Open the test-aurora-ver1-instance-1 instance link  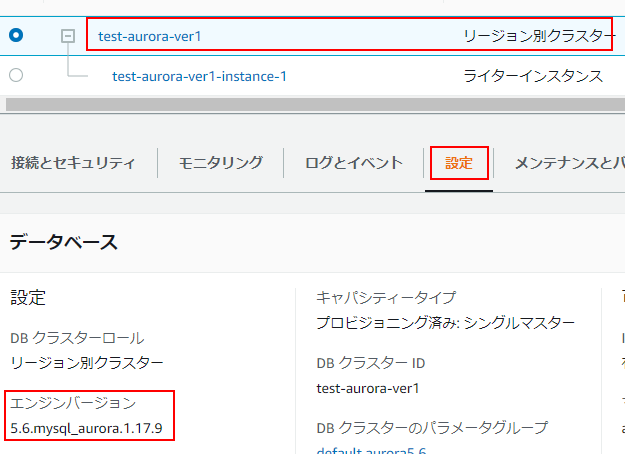pyautogui.click(x=199, y=76)
